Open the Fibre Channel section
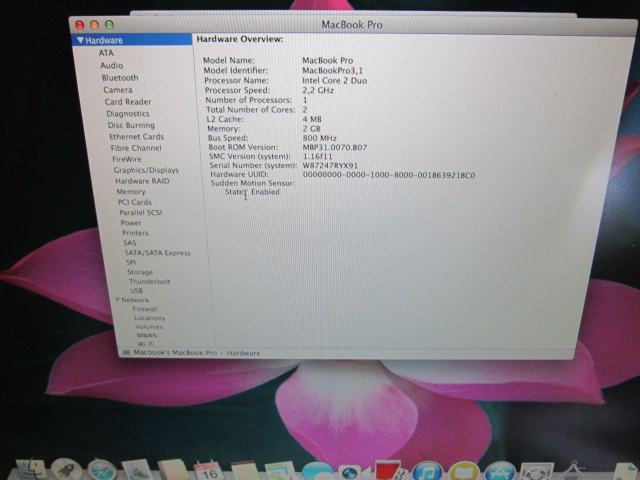 point(136,148)
